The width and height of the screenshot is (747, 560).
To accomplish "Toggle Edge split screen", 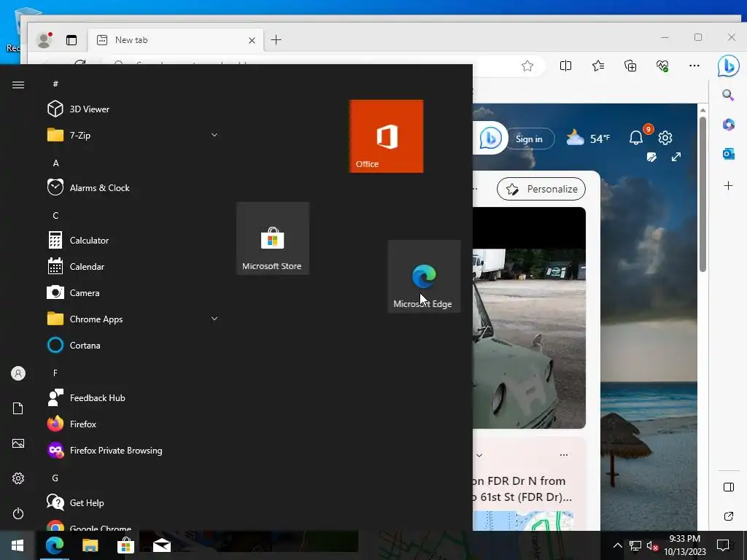I will (565, 66).
